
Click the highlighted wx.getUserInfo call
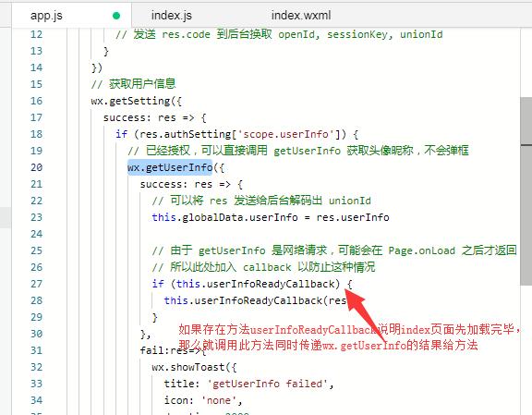[170, 167]
